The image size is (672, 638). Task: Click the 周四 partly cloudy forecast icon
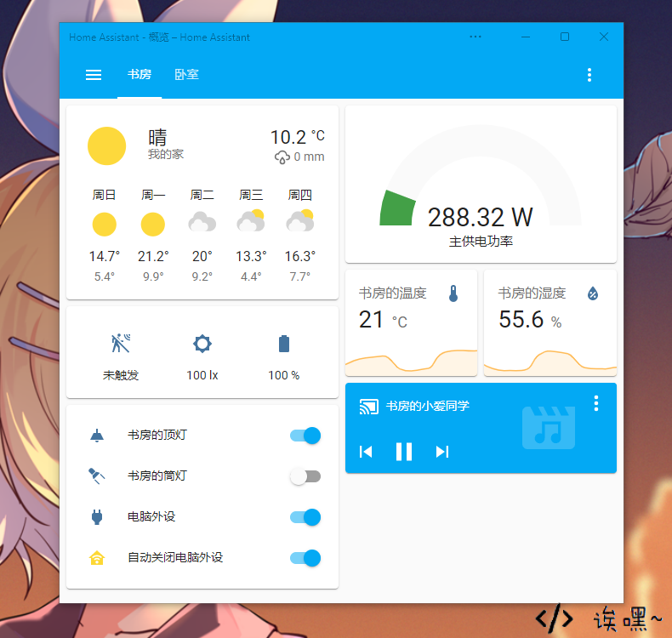click(x=300, y=220)
